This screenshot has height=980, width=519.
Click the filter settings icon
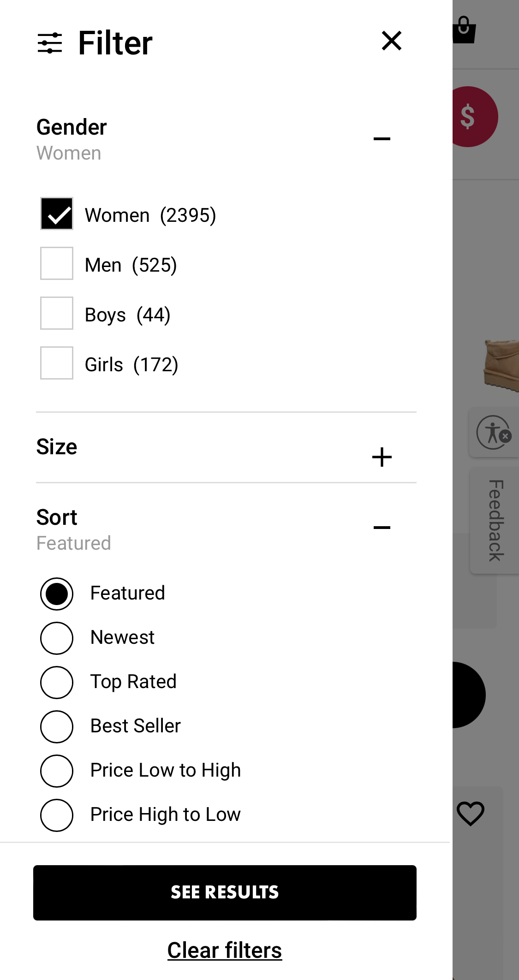(x=51, y=42)
